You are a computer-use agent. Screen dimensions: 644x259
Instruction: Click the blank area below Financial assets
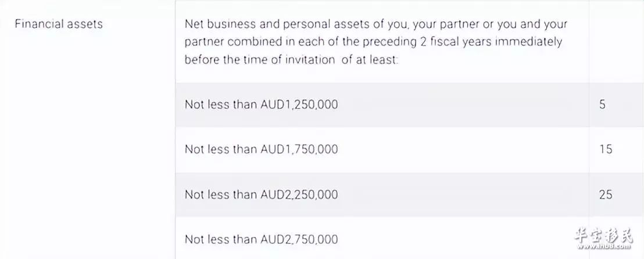pyautogui.click(x=88, y=143)
